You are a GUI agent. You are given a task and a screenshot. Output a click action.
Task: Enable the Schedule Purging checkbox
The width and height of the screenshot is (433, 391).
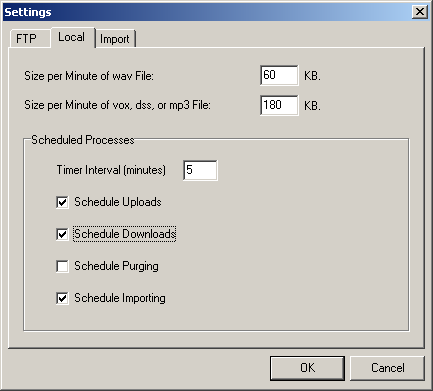click(x=62, y=266)
